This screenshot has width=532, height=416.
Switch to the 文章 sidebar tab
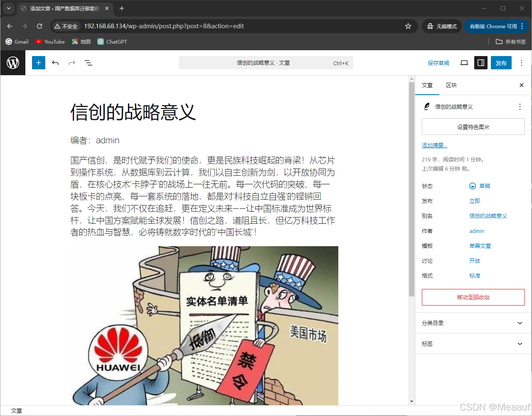427,85
